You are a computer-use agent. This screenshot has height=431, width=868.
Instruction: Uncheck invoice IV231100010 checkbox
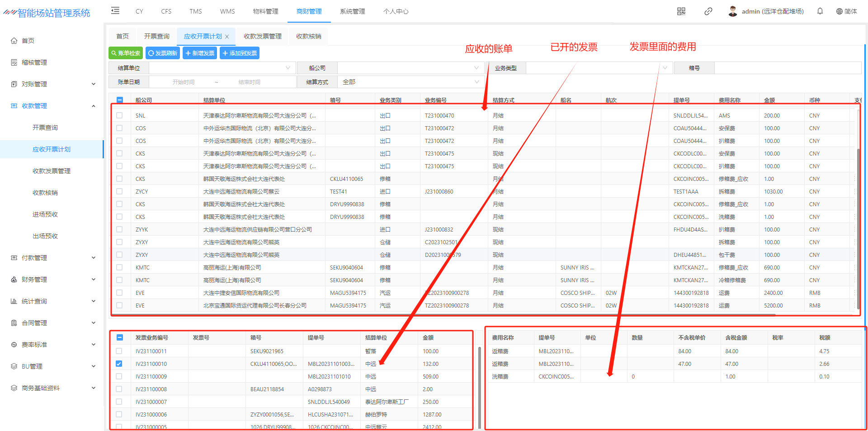[119, 364]
